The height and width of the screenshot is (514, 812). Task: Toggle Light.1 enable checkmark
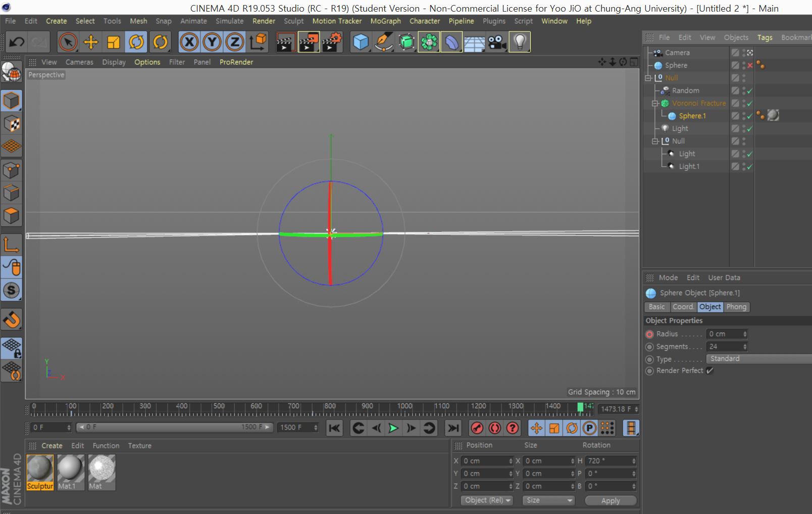click(x=750, y=166)
